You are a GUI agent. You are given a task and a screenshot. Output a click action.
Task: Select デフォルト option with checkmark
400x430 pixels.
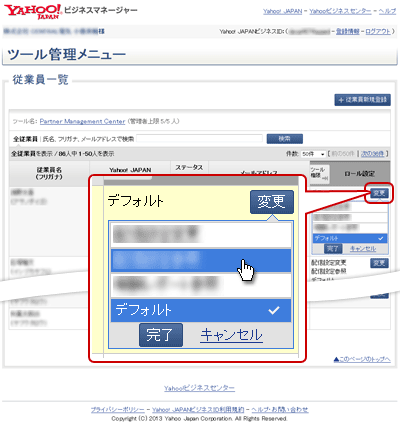[x=201, y=310]
